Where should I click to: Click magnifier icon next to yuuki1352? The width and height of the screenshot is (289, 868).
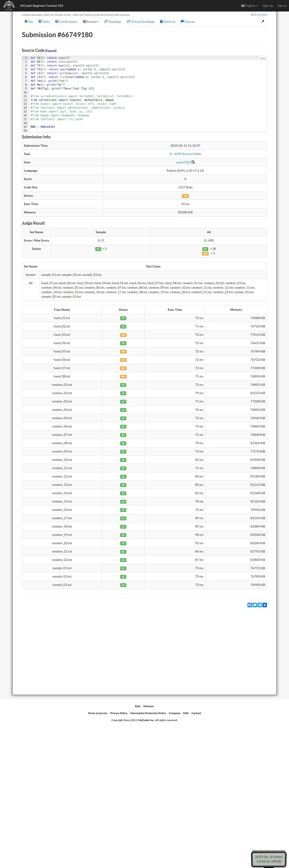pyautogui.click(x=193, y=162)
